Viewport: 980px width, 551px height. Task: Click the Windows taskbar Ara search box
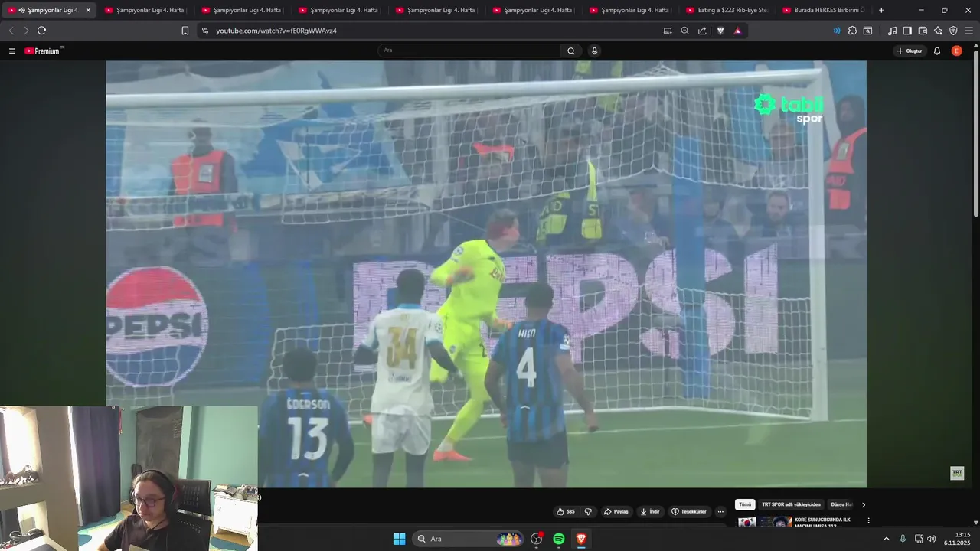pyautogui.click(x=469, y=539)
